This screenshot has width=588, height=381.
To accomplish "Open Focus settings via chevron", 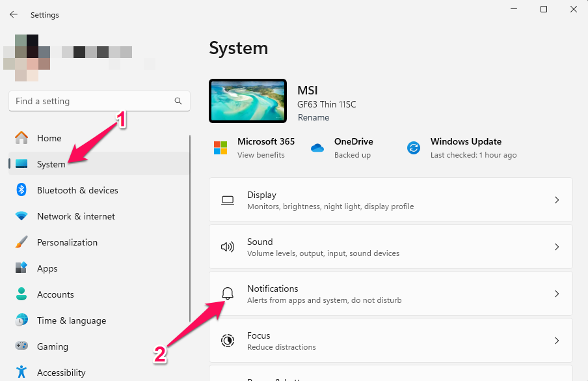I will (x=557, y=341).
